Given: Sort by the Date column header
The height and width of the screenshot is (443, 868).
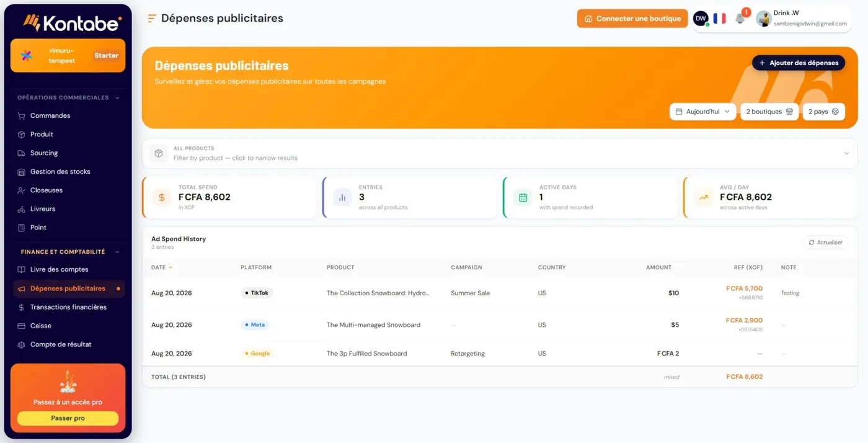Looking at the screenshot, I should 162,267.
